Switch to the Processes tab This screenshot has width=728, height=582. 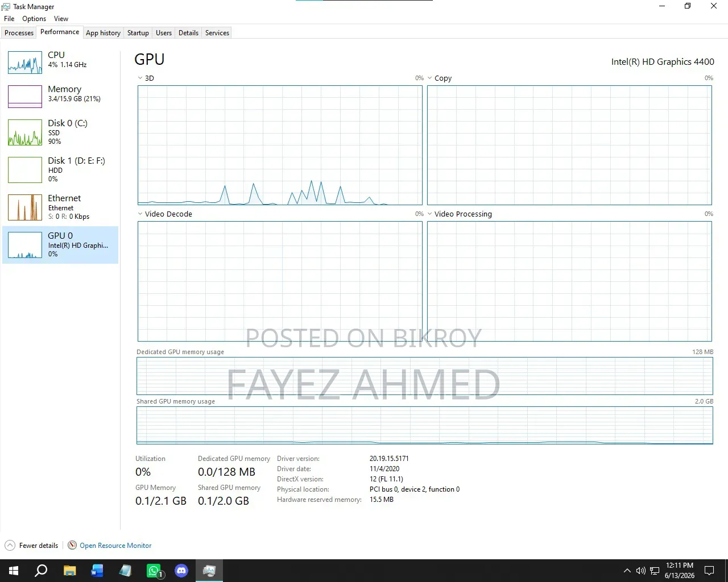(19, 33)
